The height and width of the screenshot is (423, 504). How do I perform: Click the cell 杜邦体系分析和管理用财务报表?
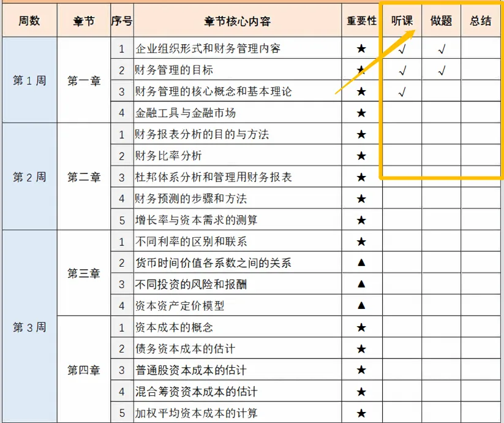[x=238, y=177]
